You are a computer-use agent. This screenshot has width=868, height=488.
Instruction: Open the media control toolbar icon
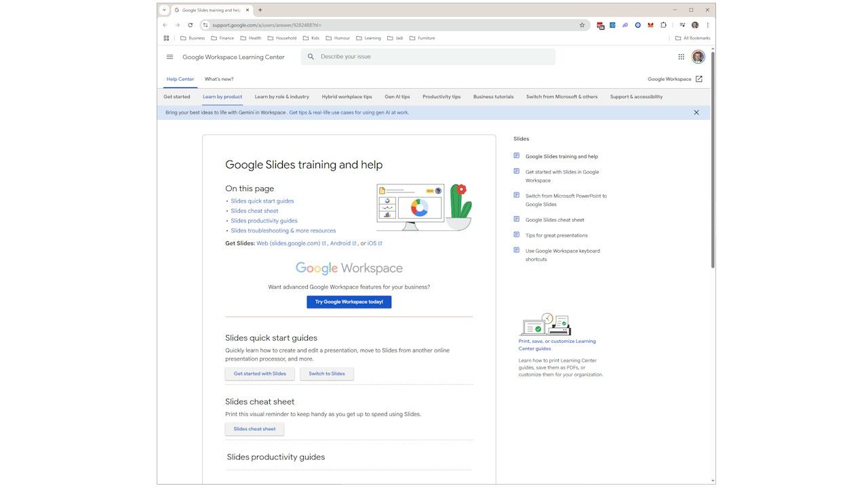point(682,25)
